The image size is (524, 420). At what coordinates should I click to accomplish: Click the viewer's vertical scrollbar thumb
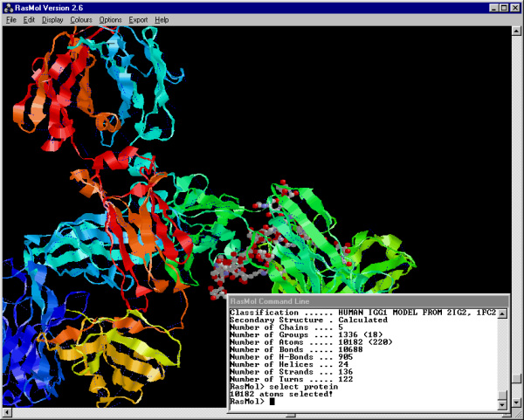(518, 380)
